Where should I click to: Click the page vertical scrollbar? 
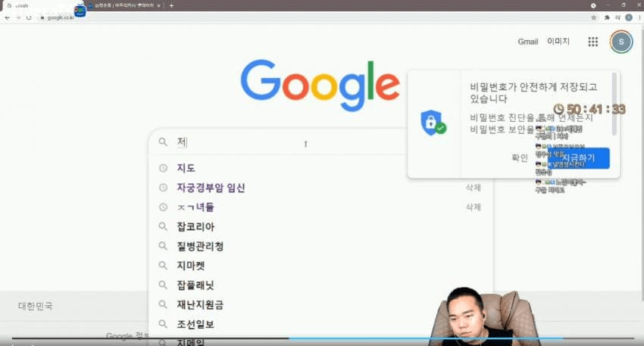pos(642,162)
